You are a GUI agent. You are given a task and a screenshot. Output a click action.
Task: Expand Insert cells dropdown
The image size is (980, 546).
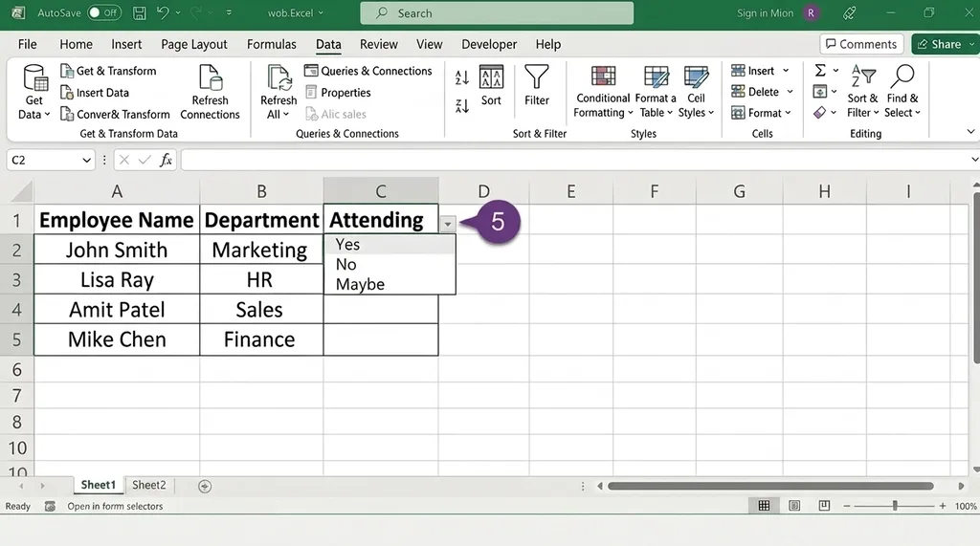[x=786, y=71]
